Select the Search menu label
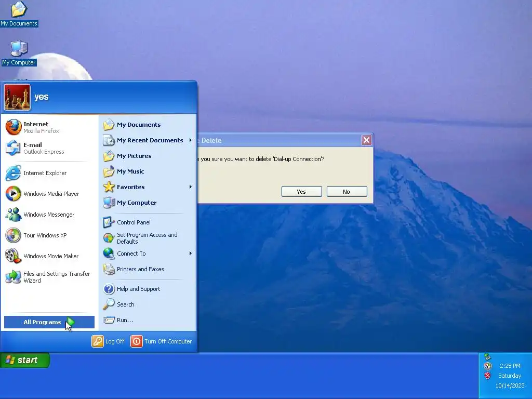 126,304
